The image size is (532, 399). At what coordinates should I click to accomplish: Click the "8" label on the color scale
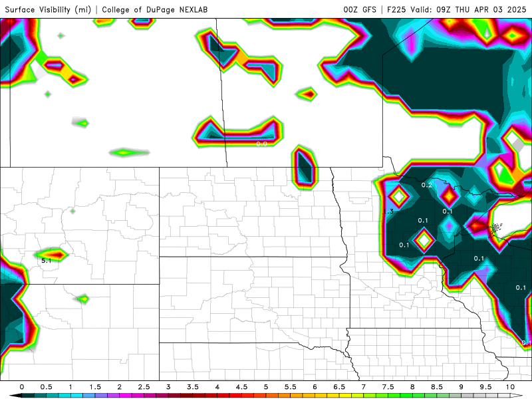tap(412, 387)
